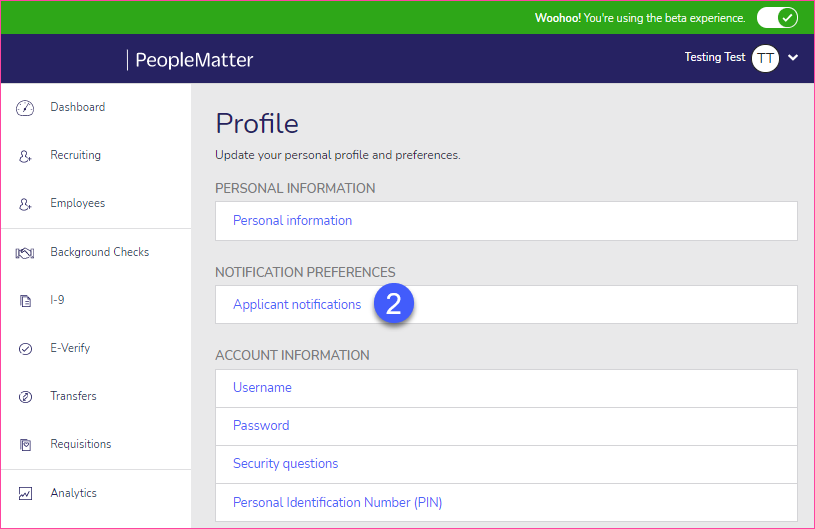This screenshot has height=529, width=815.
Task: Open Personal Identification Number (PIN) link
Action: click(x=337, y=502)
